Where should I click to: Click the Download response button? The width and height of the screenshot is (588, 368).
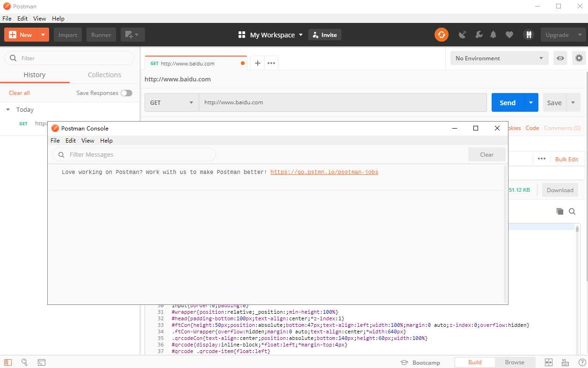point(560,190)
